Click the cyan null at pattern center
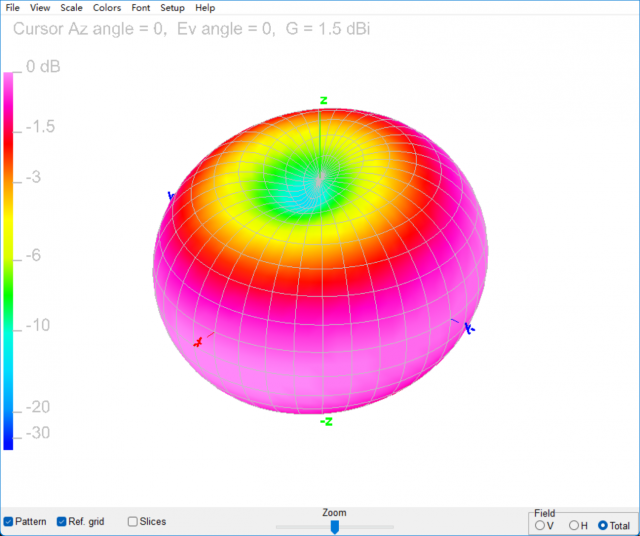 coord(320,180)
